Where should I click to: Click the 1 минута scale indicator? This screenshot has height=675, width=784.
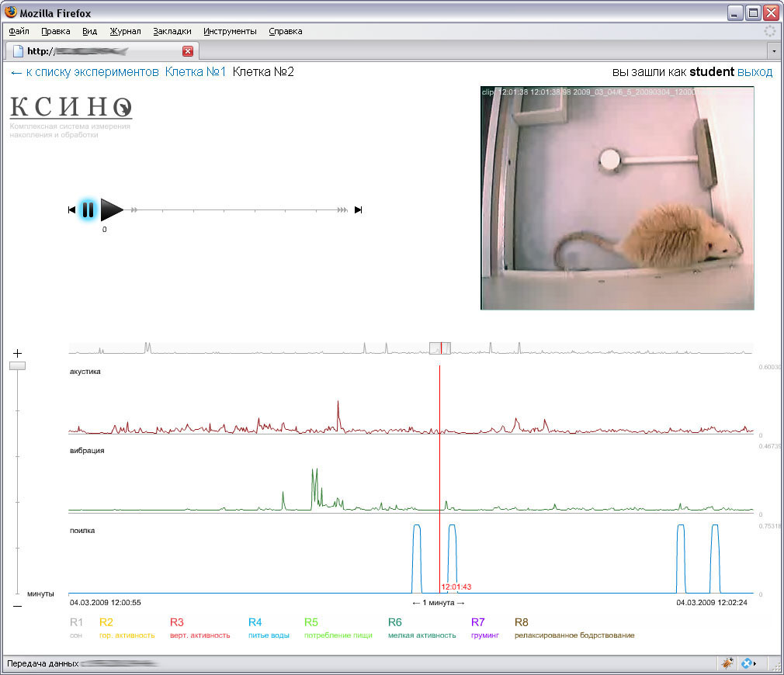point(439,603)
